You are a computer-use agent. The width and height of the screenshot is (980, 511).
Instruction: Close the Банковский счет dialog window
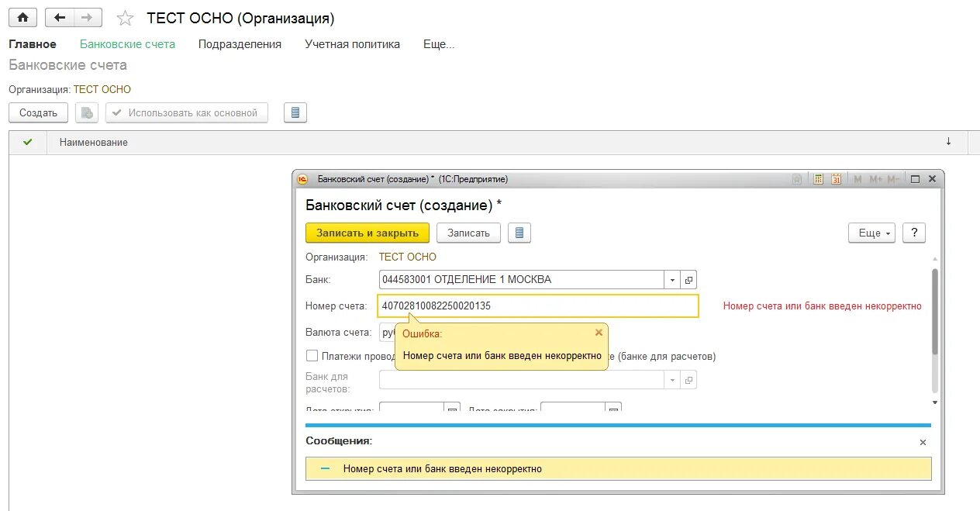(932, 179)
